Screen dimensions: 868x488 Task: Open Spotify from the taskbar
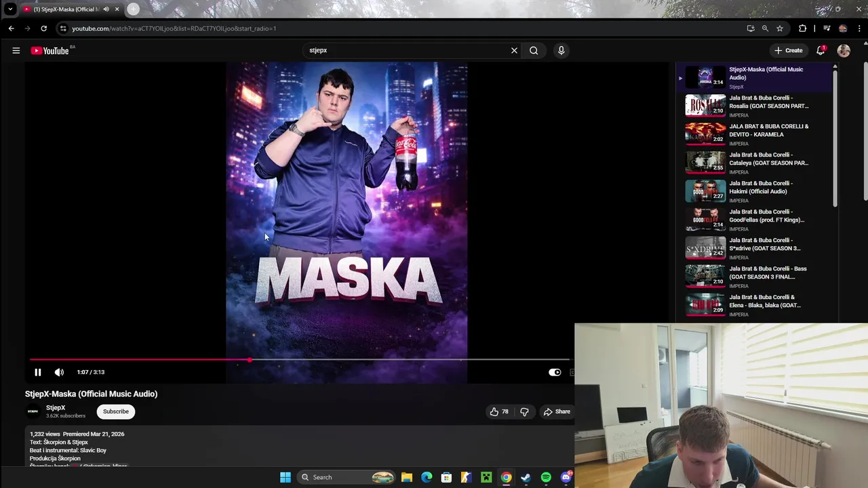[x=546, y=477]
